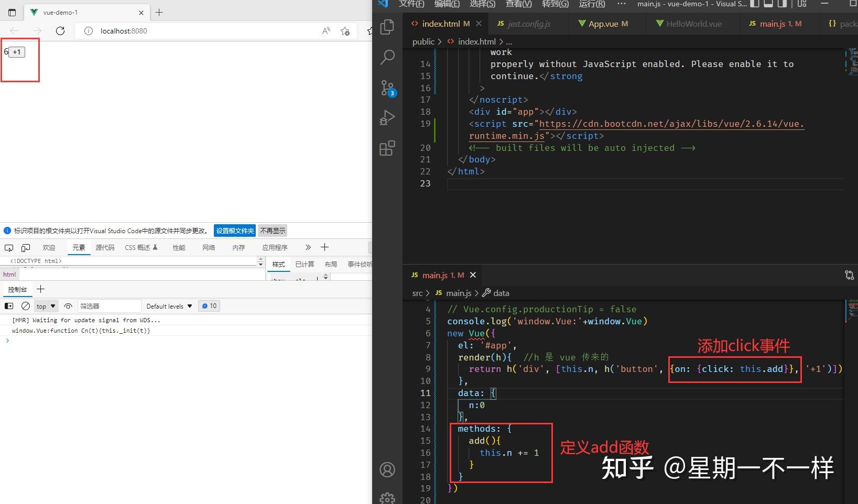
Task: Toggle device emulation in DevTools
Action: click(26, 247)
